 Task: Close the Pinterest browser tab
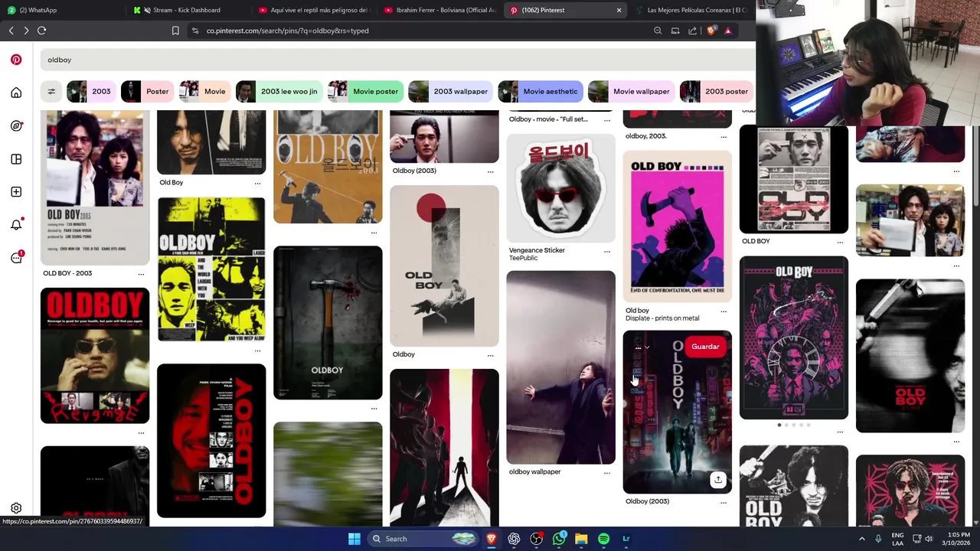click(x=619, y=10)
